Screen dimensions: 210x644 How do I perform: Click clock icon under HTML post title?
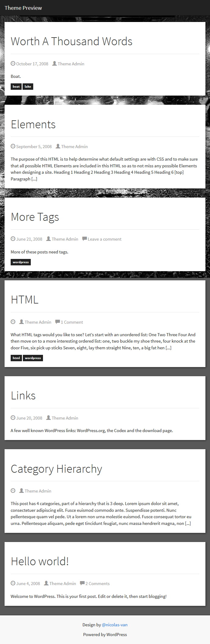click(x=13, y=322)
